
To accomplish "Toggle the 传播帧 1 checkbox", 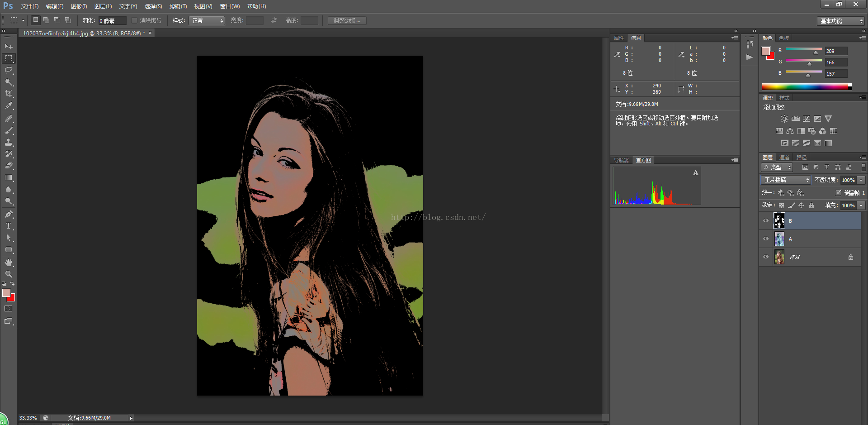I will coord(839,192).
